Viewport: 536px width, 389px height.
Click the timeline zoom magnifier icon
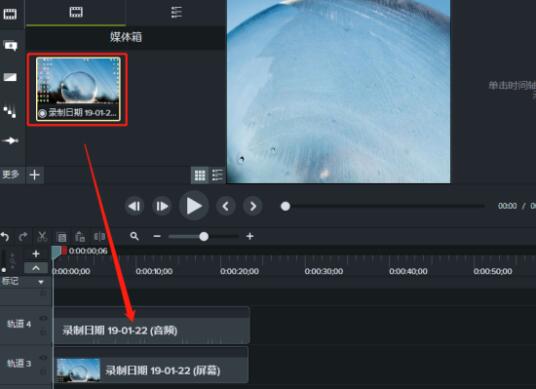[134, 236]
